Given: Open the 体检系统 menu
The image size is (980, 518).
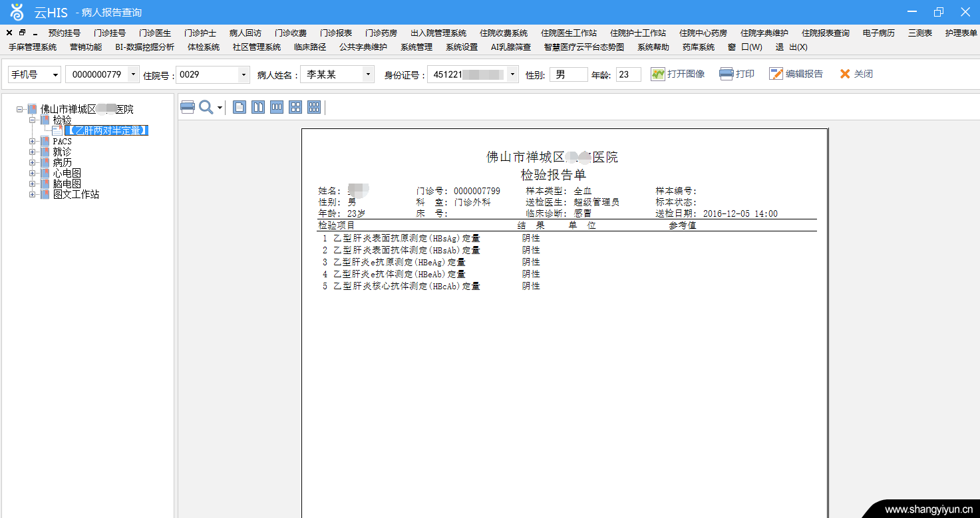Looking at the screenshot, I should [x=204, y=47].
